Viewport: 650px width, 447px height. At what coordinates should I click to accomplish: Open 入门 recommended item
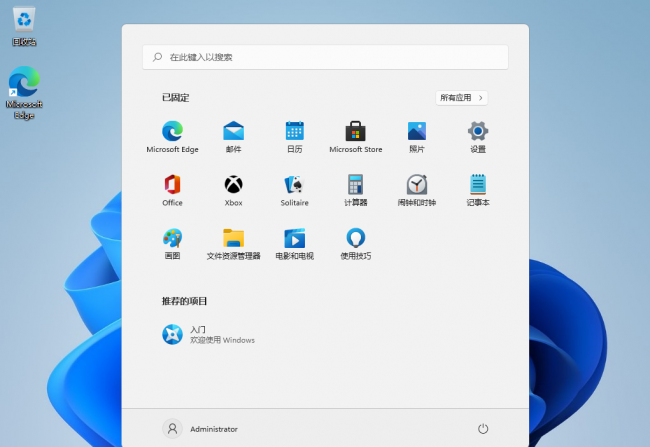click(208, 335)
